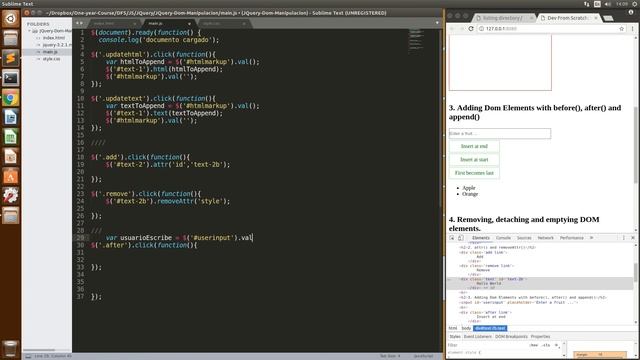Launch the Terminal dock icon
Image resolution: width=640 pixels, height=360 pixels.
click(11, 78)
